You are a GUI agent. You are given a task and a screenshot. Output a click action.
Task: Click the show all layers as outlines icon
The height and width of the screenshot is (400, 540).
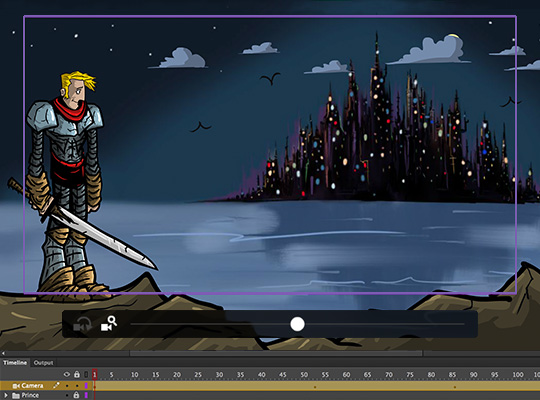[x=86, y=374]
